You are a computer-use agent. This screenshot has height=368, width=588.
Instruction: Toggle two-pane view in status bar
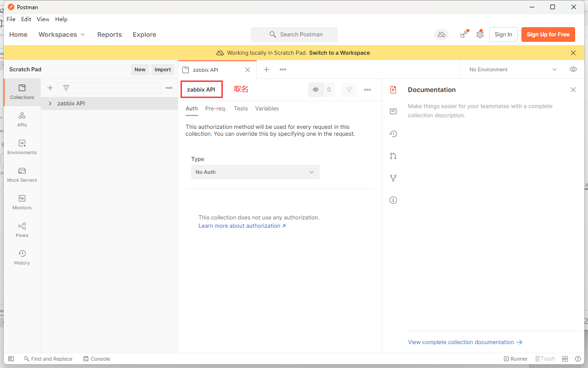(x=565, y=359)
